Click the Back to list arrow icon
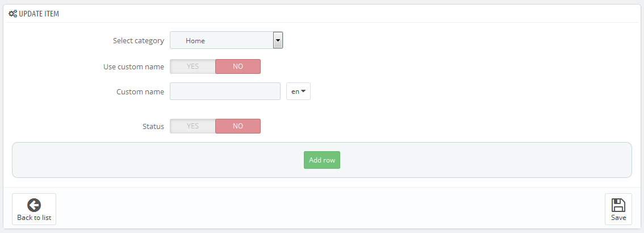644x233 pixels. click(34, 205)
